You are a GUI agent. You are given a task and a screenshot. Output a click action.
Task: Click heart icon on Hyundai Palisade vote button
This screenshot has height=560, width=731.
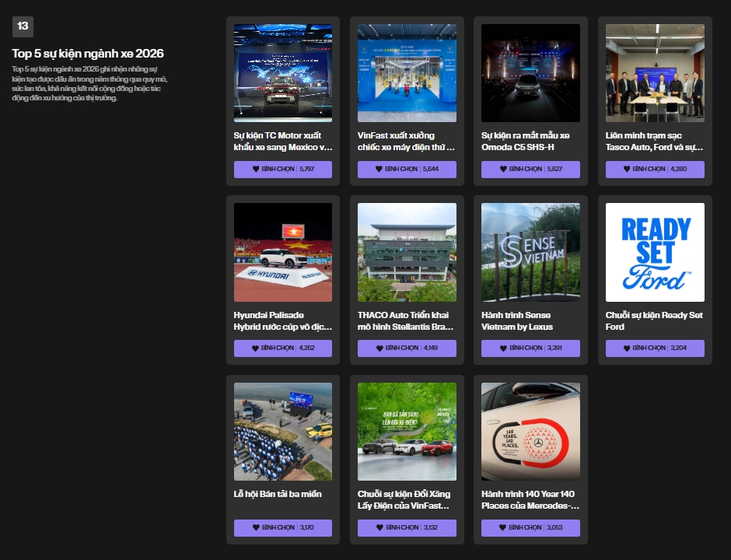point(255,348)
